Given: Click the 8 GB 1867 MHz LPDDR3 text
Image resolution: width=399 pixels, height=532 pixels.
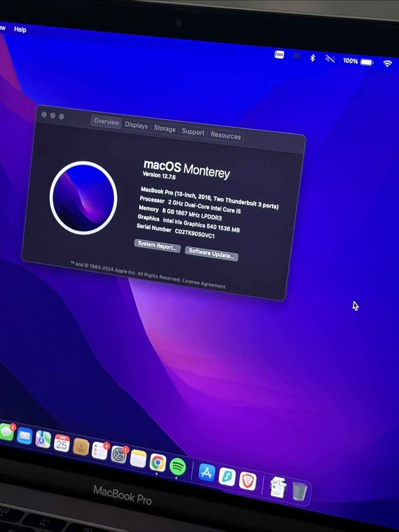Looking at the screenshot, I should [x=192, y=214].
